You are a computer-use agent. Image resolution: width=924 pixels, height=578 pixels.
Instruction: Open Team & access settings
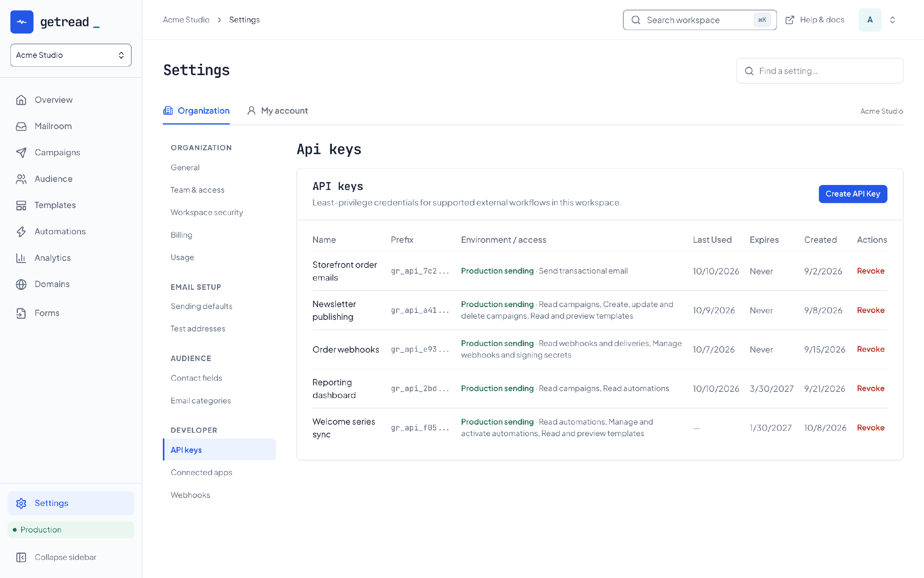point(198,190)
